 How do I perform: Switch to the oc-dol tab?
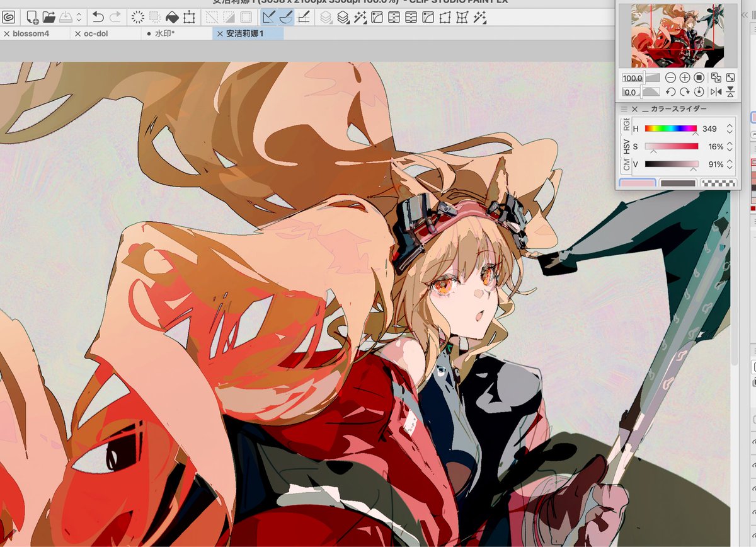[x=96, y=33]
